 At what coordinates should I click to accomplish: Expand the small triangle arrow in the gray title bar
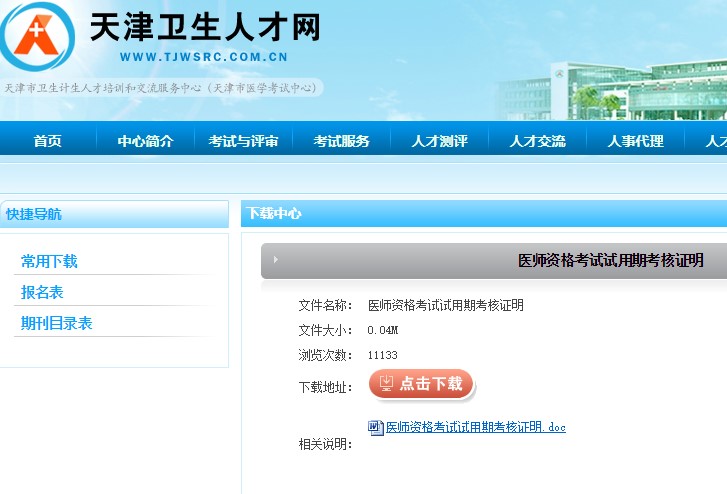(275, 260)
